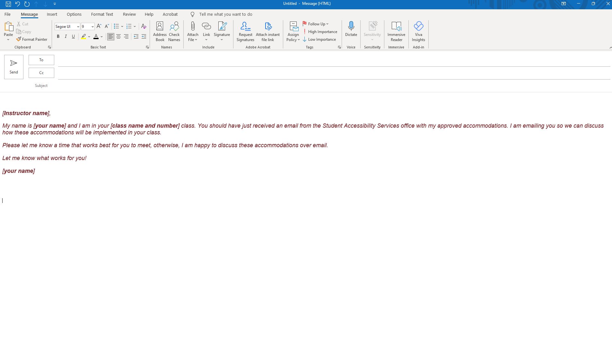Mark message as Low Importance
Viewport: 612px width, 364px height.
click(x=319, y=39)
